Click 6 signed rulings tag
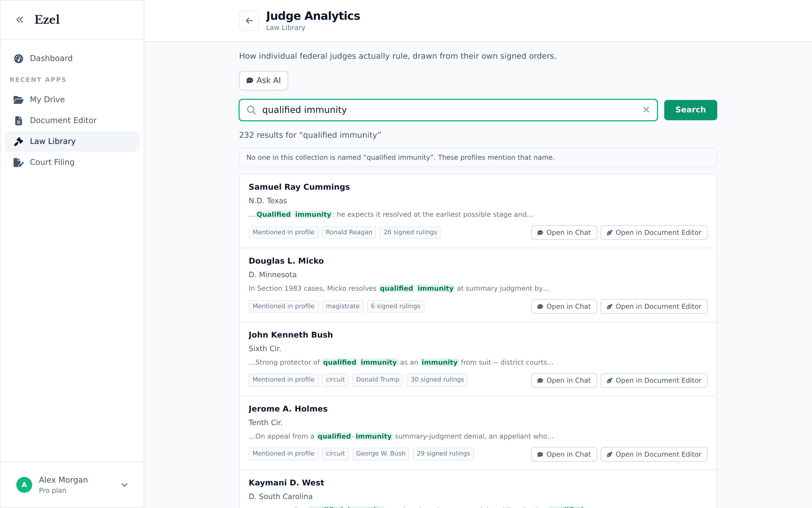812x508 pixels. tap(396, 306)
